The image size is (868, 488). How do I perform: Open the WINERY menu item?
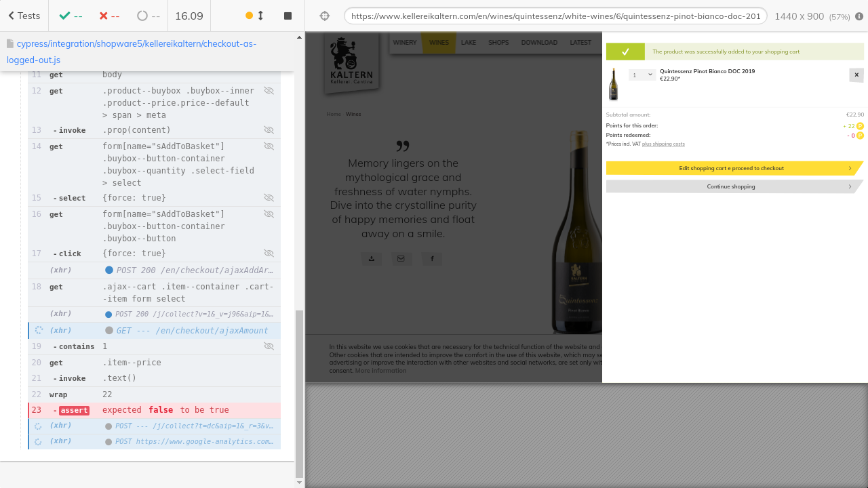click(x=405, y=43)
